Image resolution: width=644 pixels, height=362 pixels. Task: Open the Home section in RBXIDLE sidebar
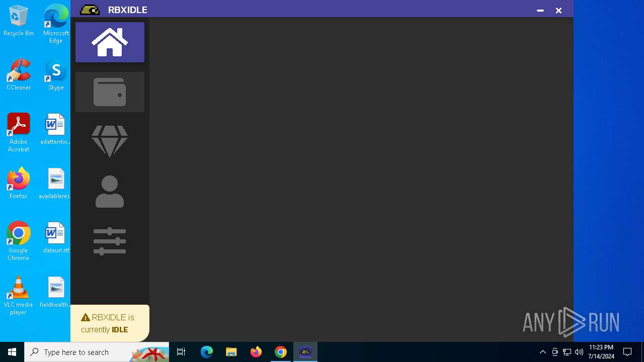[x=110, y=42]
